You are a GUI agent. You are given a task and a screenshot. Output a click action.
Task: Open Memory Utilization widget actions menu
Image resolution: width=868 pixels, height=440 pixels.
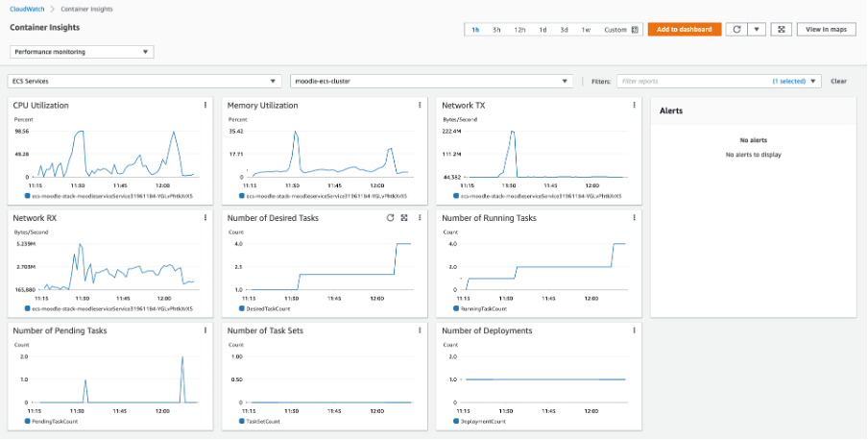coord(419,105)
